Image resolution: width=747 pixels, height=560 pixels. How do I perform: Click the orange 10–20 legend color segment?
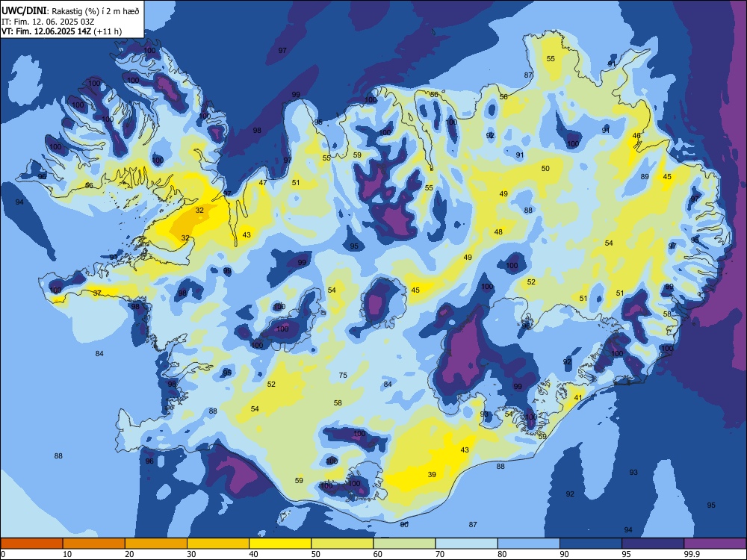[94, 544]
